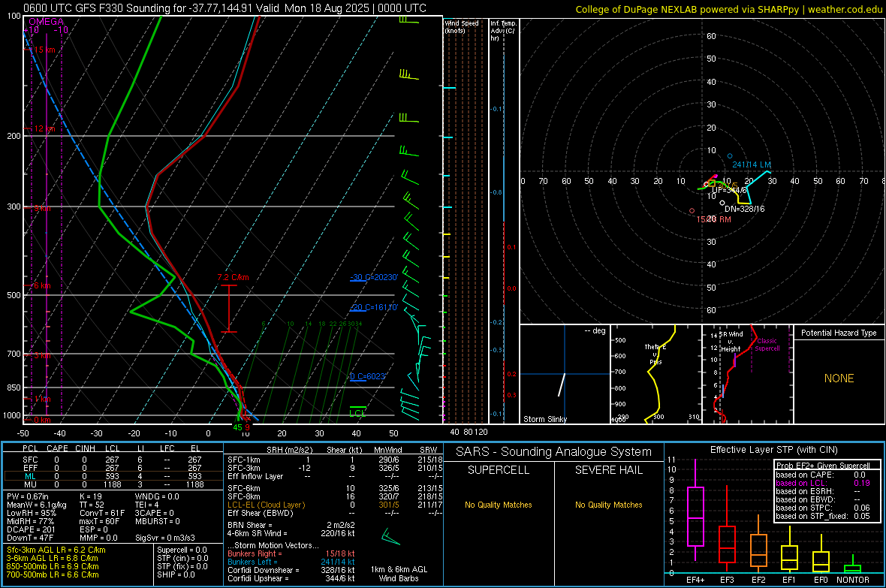Image resolution: width=886 pixels, height=588 pixels.
Task: Click the Sfc-3km AGL LR lapse rate line
Action: click(56, 550)
